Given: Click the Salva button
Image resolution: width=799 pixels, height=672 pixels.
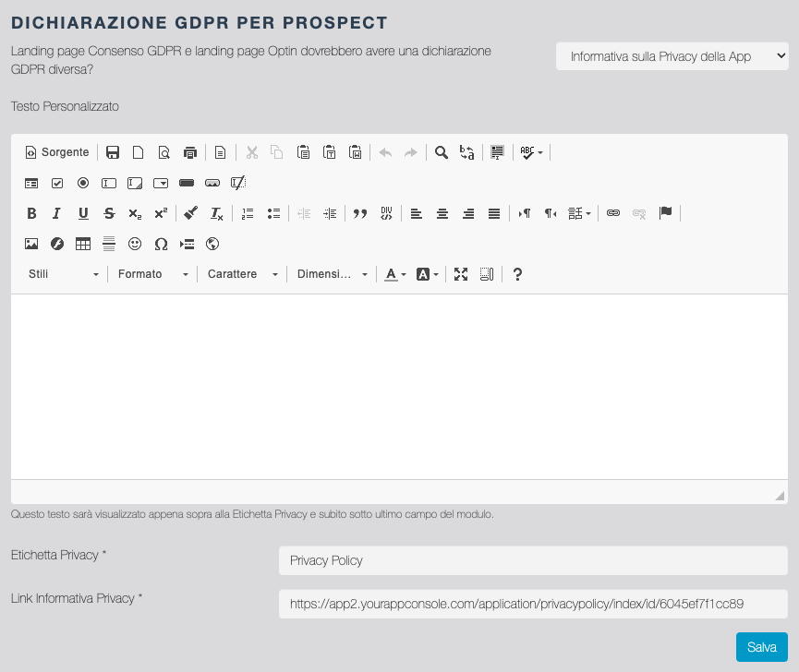Looking at the screenshot, I should click(761, 647).
